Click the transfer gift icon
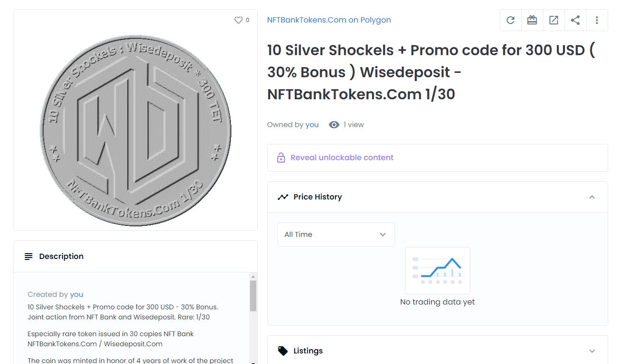Screen dimensions: 624x364 click(x=532, y=20)
